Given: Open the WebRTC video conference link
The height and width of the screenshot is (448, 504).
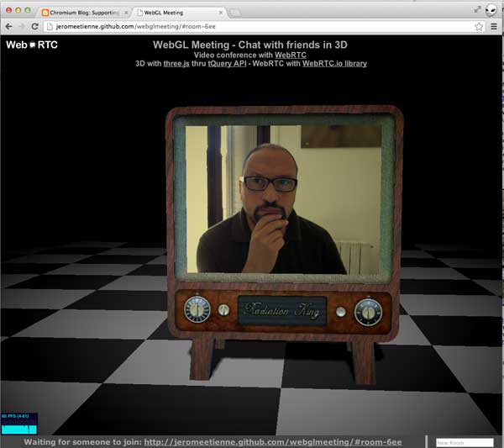Looking at the screenshot, I should [290, 55].
